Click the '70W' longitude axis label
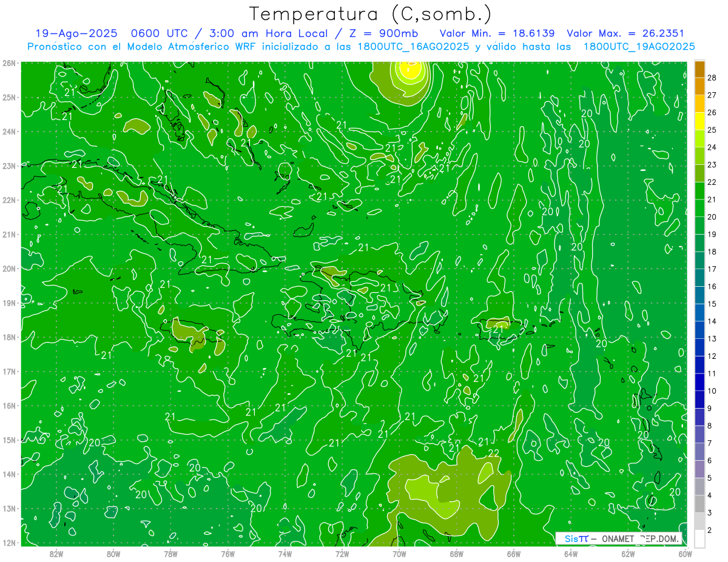 coord(399,554)
